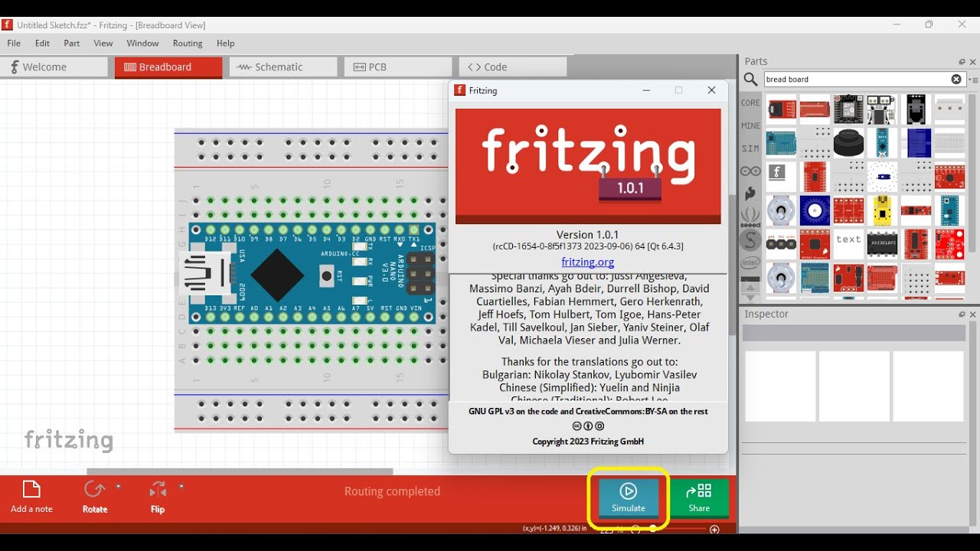Select the black DIP IC chip part
This screenshot has height=551, width=980.
click(x=882, y=244)
